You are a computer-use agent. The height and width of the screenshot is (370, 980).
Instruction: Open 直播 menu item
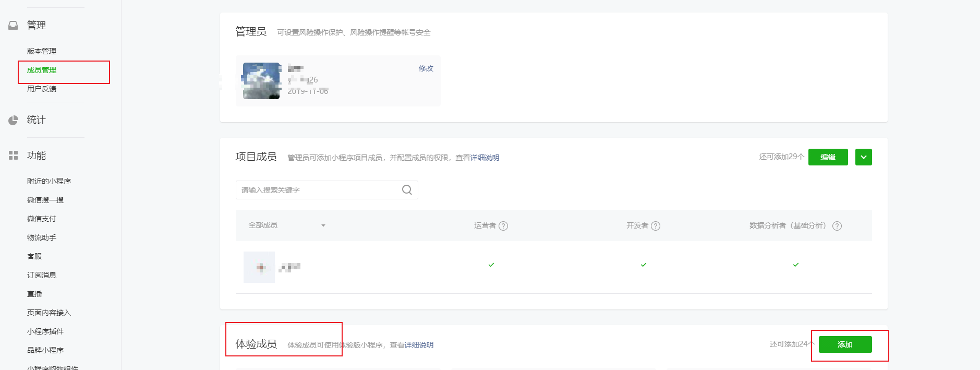34,294
